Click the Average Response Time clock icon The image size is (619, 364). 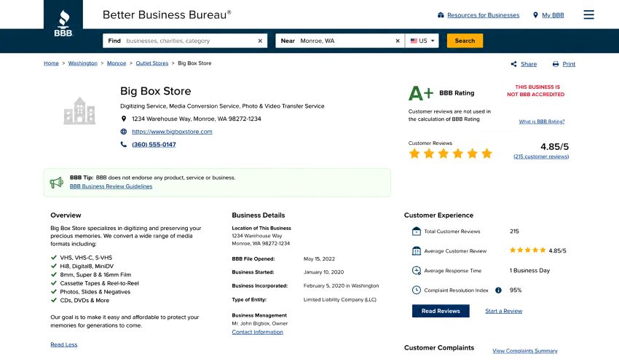click(x=417, y=270)
